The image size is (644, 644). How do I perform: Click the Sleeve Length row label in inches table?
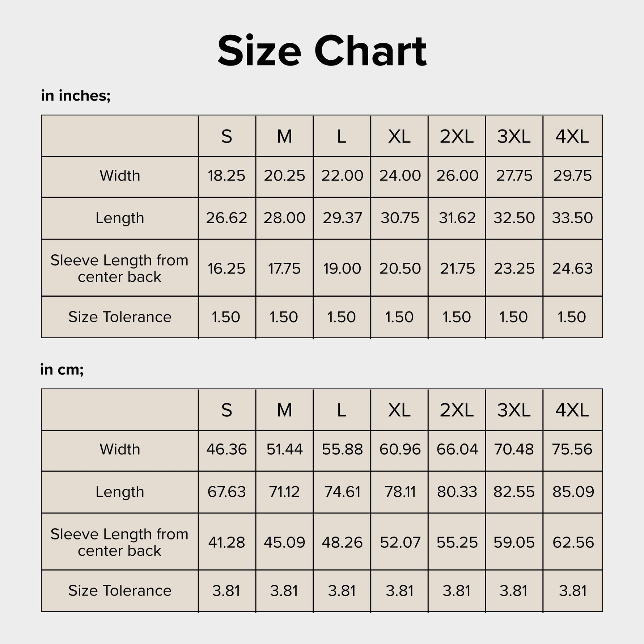click(x=120, y=268)
